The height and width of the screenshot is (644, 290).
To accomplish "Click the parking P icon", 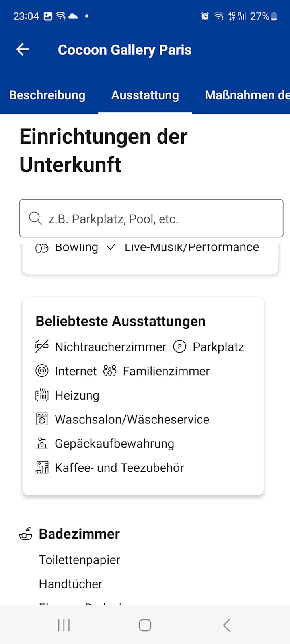I will click(x=179, y=347).
